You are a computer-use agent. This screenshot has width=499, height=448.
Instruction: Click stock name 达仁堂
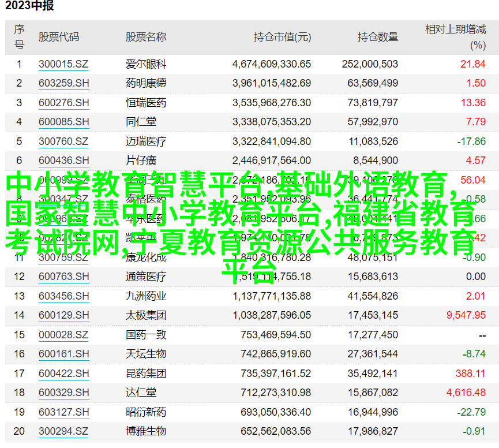coord(141,393)
